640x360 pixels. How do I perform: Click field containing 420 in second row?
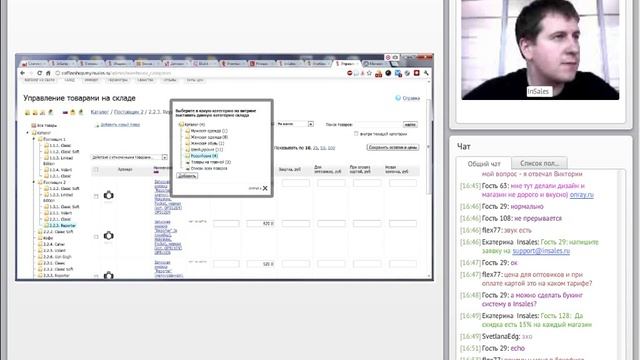[x=260, y=224]
